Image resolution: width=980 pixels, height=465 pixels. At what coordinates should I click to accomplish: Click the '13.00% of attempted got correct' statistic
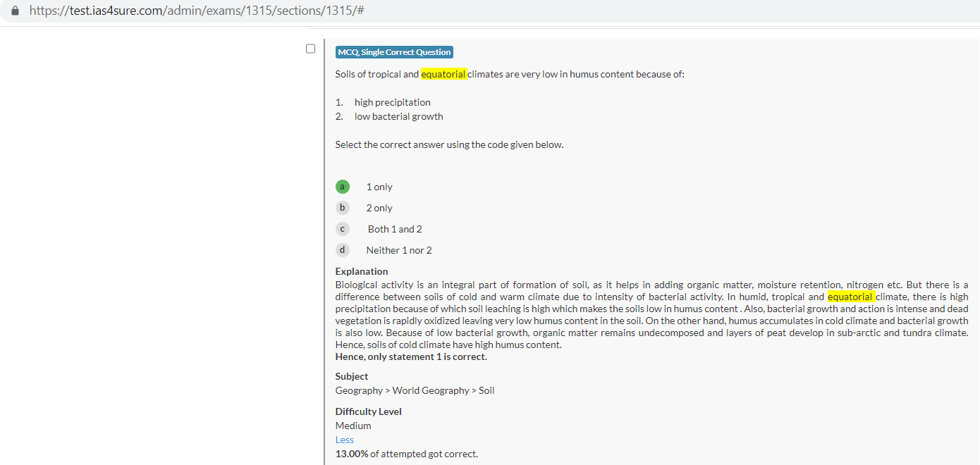[x=406, y=454]
